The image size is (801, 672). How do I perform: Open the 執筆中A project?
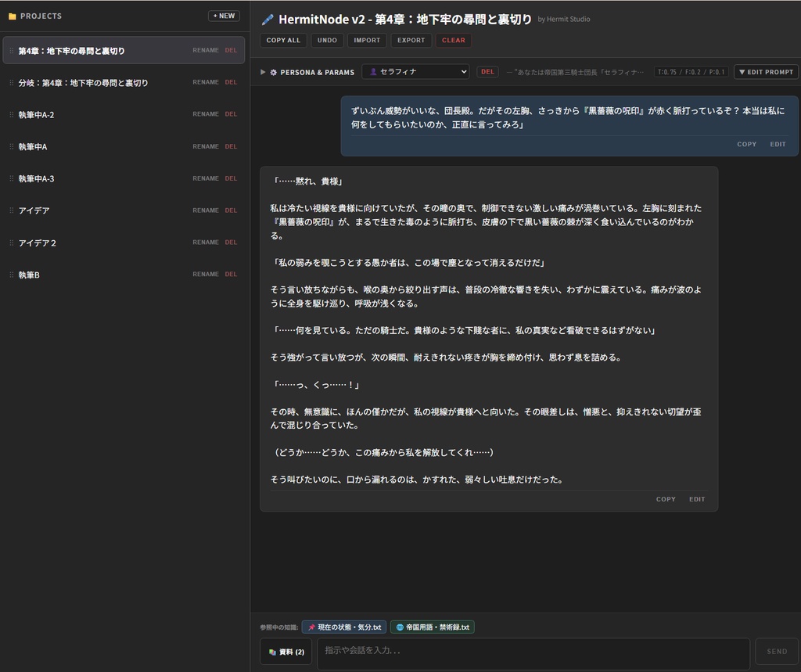(x=124, y=146)
